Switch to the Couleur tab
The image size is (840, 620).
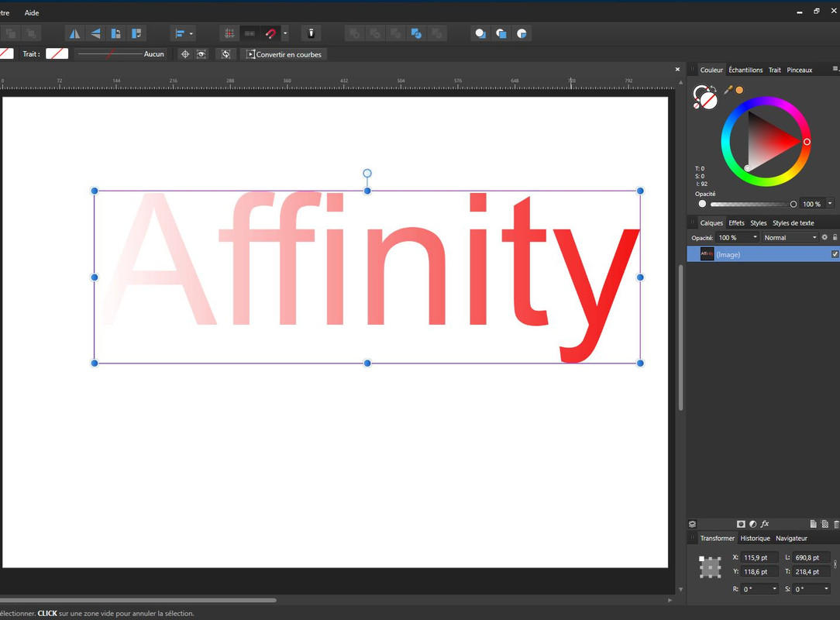point(711,70)
